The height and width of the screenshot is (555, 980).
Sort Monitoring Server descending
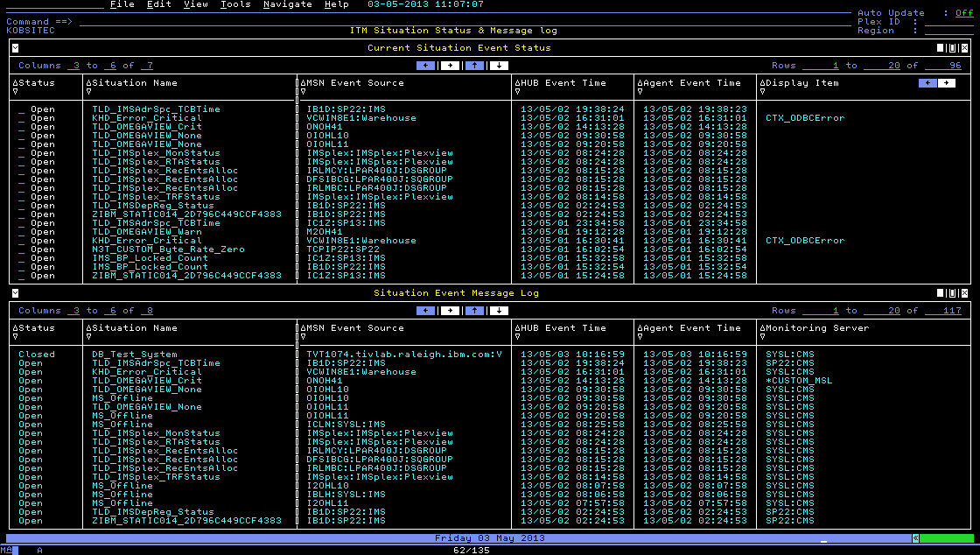click(762, 336)
